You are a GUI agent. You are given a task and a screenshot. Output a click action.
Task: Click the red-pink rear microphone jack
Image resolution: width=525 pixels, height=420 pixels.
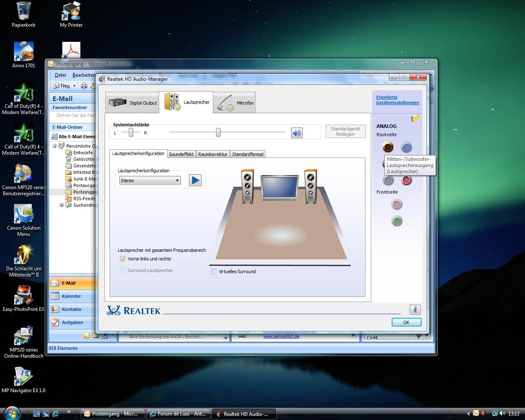click(406, 180)
